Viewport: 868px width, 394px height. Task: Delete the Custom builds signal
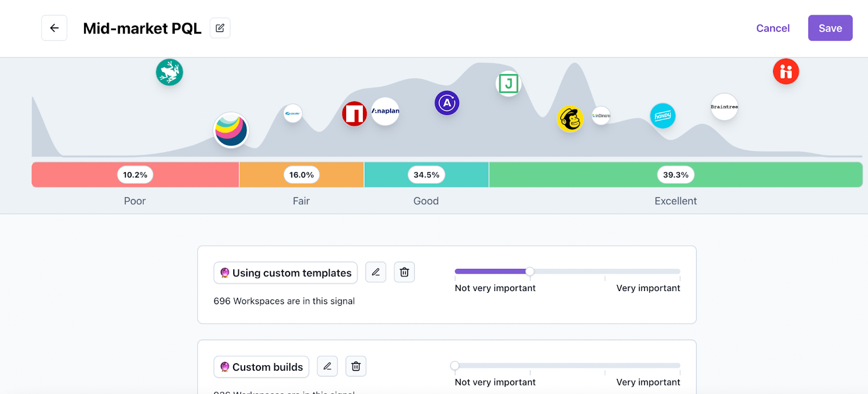click(356, 366)
